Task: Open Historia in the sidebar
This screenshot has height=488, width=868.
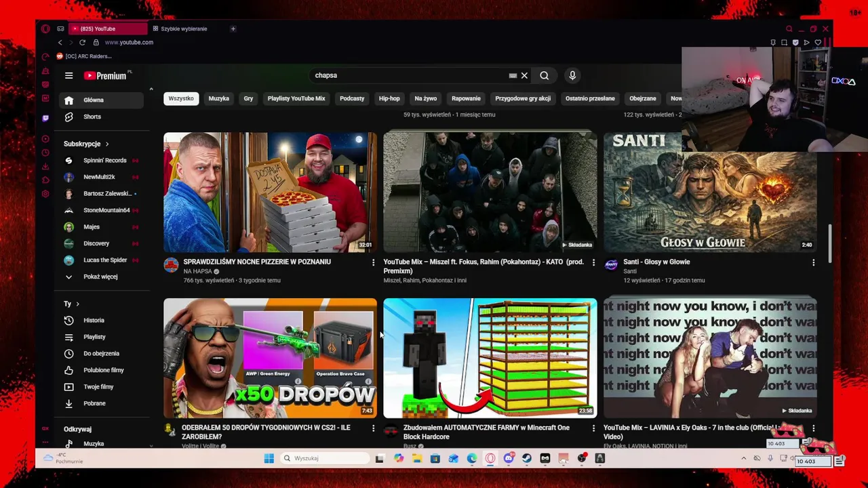Action: (x=100, y=320)
